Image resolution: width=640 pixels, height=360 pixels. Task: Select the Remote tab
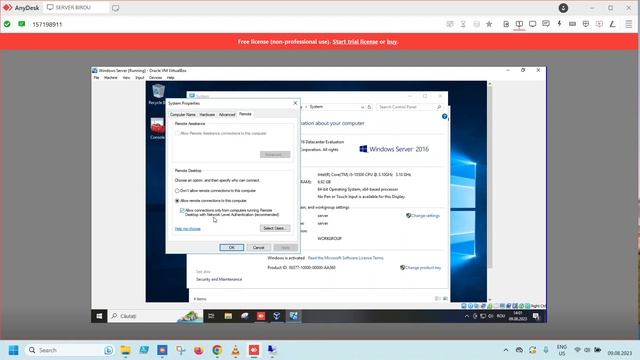point(245,114)
